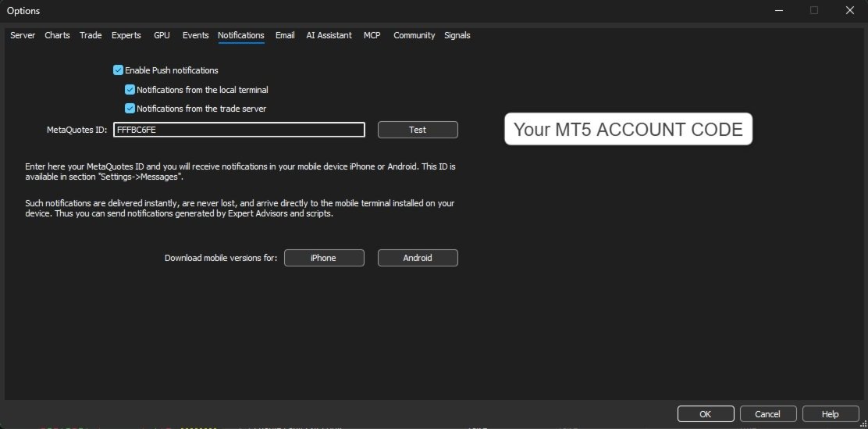This screenshot has height=429, width=868.
Task: Download the iPhone mobile version
Action: tap(325, 258)
